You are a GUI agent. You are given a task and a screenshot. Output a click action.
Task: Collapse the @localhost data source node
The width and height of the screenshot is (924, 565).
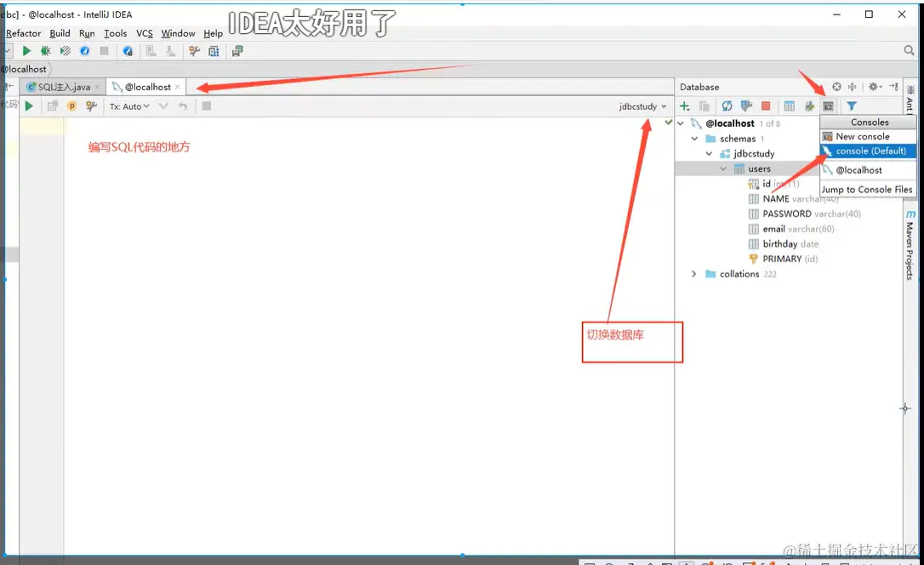[x=681, y=123]
